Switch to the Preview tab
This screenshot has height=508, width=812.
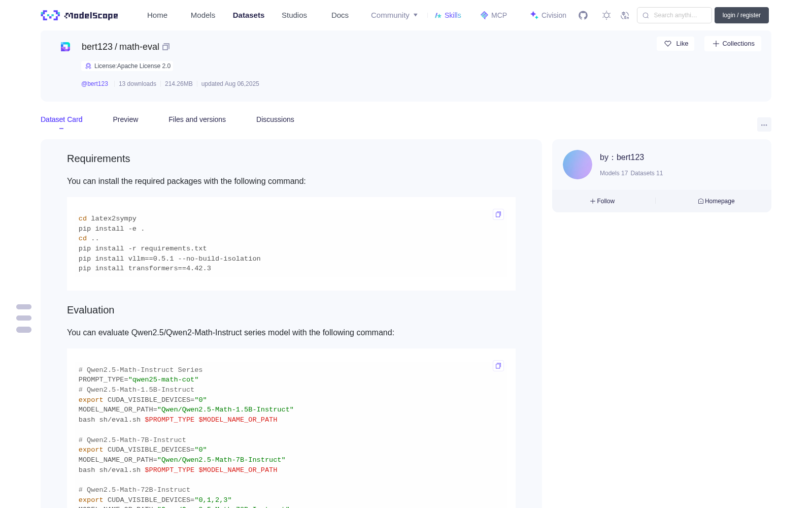pos(125,119)
